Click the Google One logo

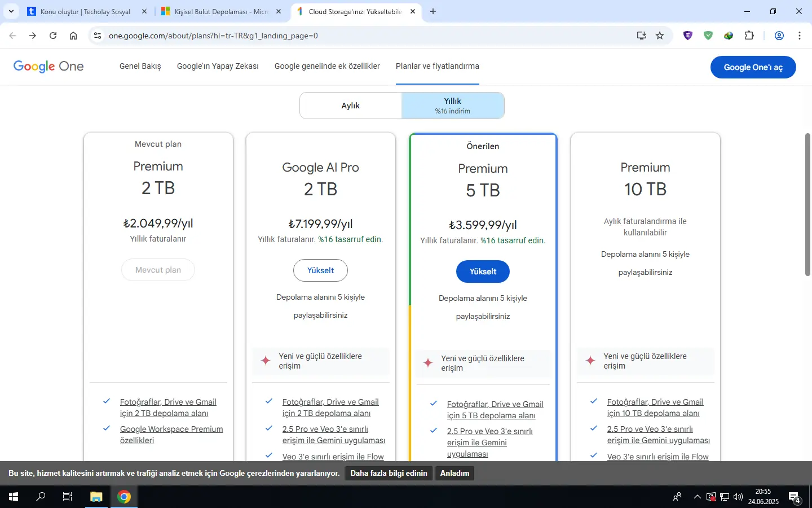48,67
